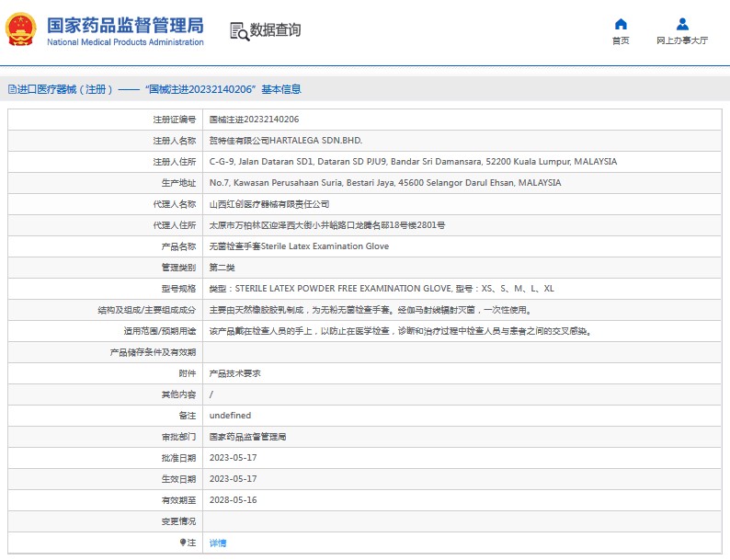Click the 山西红创医疗器械有限责任公司 agent name
Viewport: 730px width, 560px height.
(x=269, y=204)
